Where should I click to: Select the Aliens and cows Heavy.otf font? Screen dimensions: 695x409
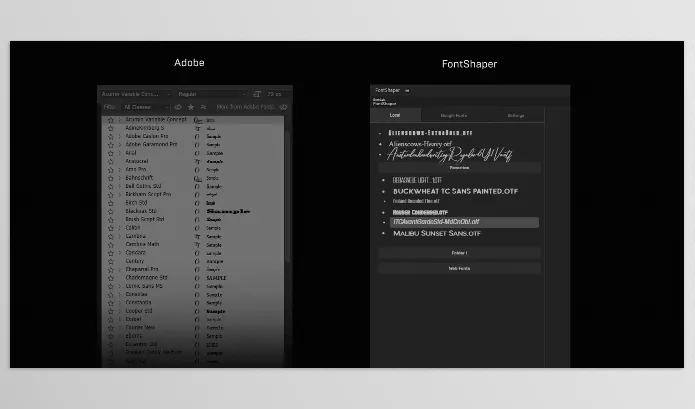click(x=420, y=144)
